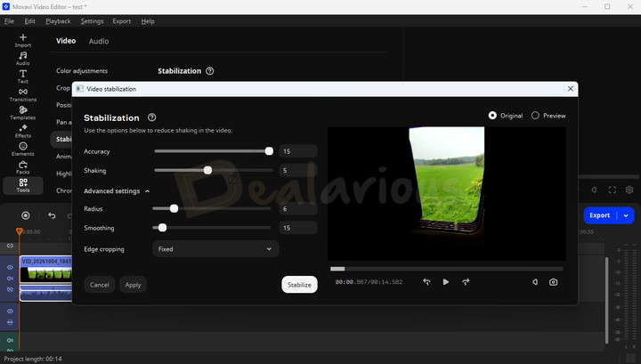Click the timeline vertical scrollbar
Image resolution: width=641 pixels, height=364 pixels.
click(x=606, y=300)
